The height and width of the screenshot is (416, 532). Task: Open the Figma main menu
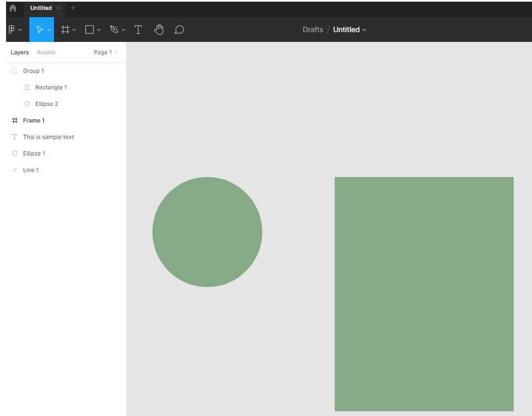12,30
